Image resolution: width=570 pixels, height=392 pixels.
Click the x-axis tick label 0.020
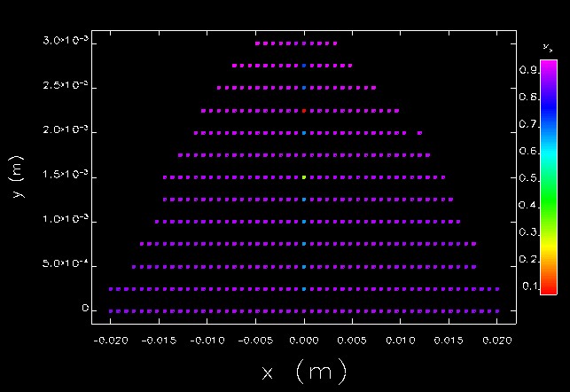click(x=497, y=340)
